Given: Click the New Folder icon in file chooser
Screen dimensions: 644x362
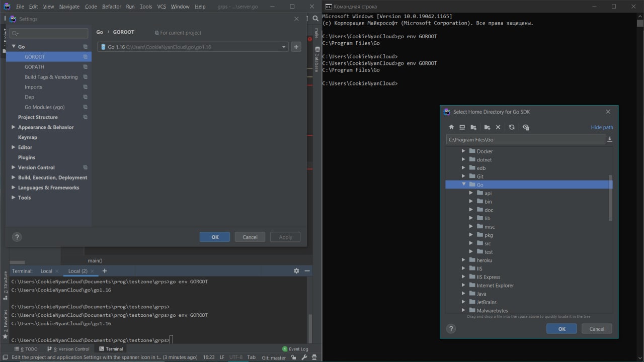Looking at the screenshot, I should tap(487, 127).
